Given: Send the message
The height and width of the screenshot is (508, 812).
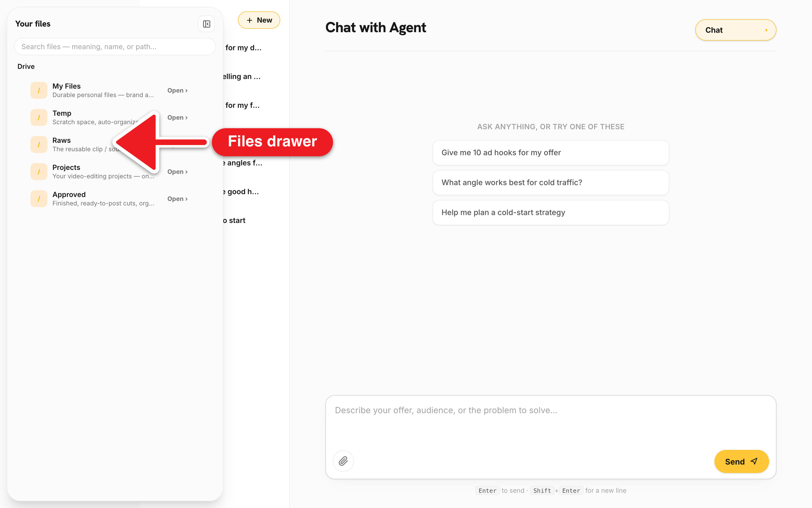Looking at the screenshot, I should [741, 461].
